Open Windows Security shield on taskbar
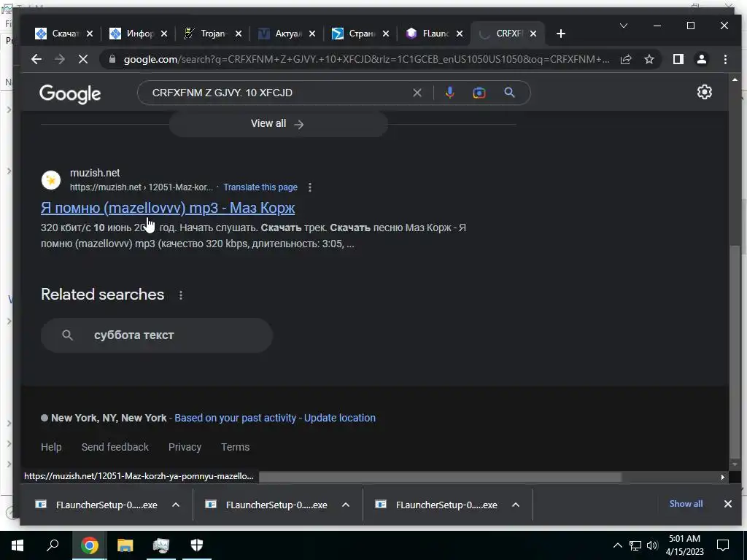This screenshot has width=747, height=560. [197, 545]
